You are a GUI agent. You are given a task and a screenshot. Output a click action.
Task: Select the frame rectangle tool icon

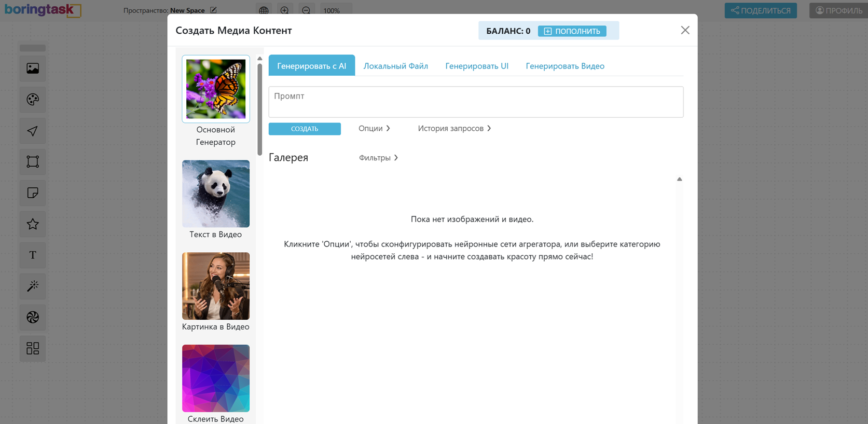[33, 162]
